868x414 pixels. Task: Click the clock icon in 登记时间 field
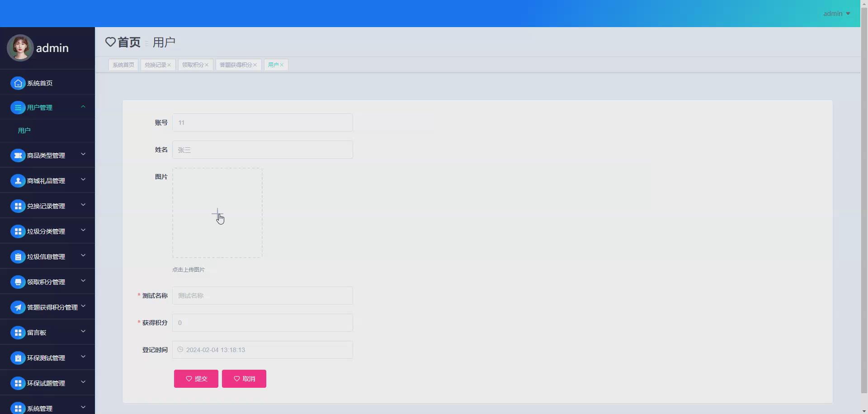point(180,349)
